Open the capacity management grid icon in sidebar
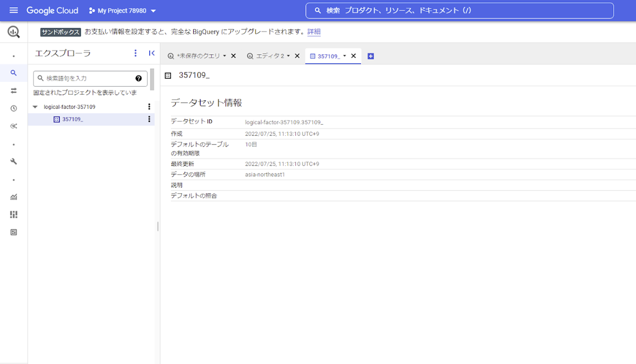The height and width of the screenshot is (364, 636). tap(14, 215)
